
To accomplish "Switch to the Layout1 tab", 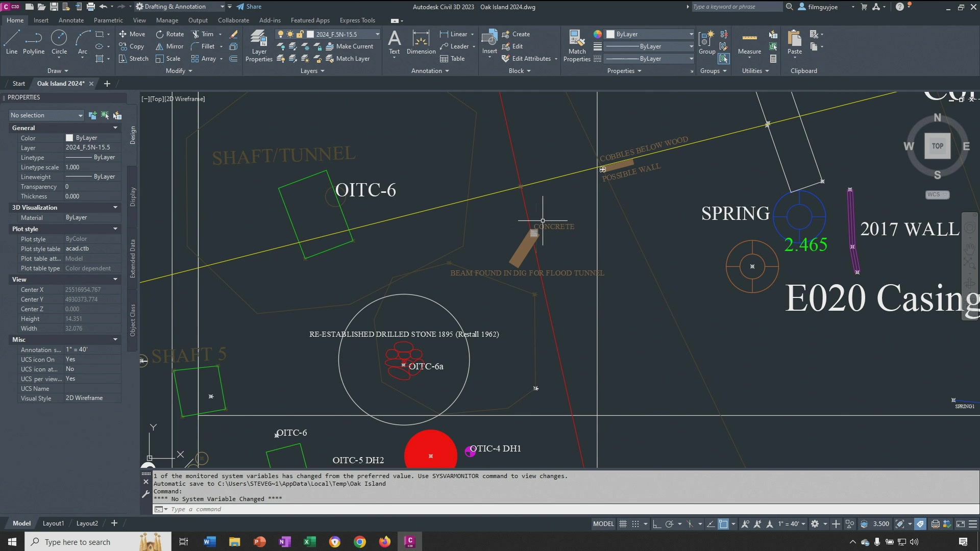I will [53, 523].
